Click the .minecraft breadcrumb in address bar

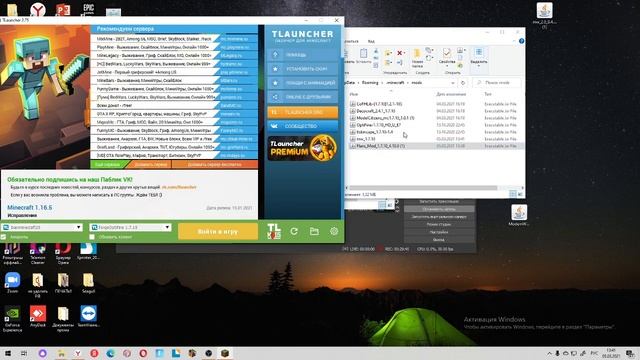395,82
